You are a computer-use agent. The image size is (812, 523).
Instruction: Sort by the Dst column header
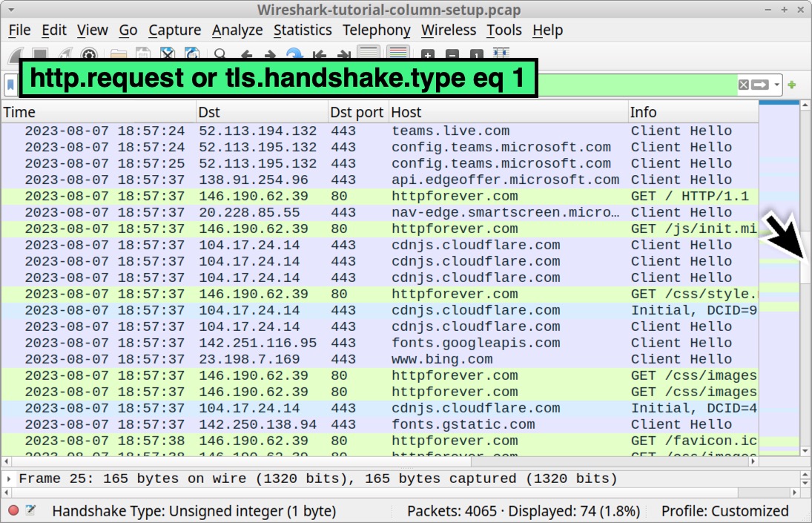262,112
